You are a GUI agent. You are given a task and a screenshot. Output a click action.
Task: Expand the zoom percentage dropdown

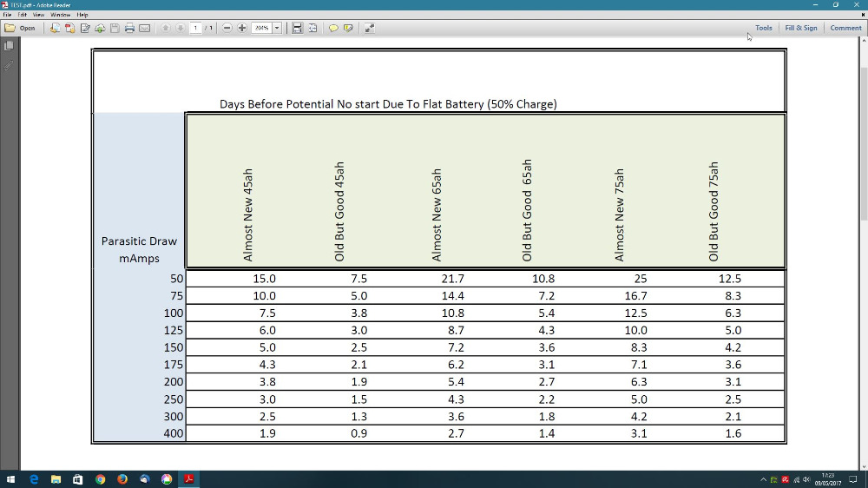click(278, 28)
